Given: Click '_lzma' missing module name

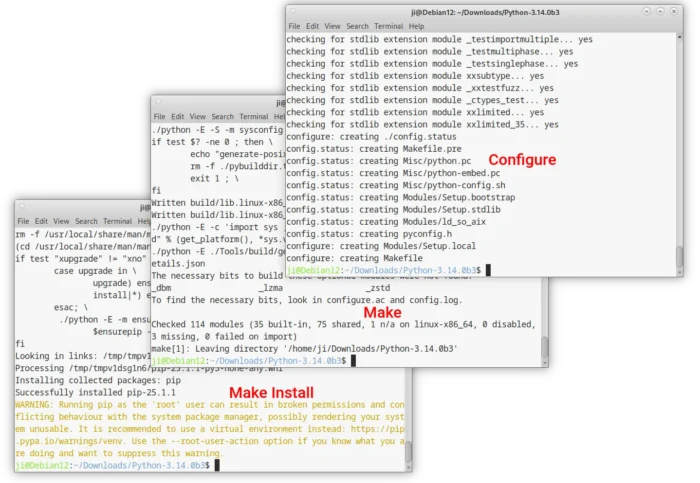Looking at the screenshot, I should point(271,288).
